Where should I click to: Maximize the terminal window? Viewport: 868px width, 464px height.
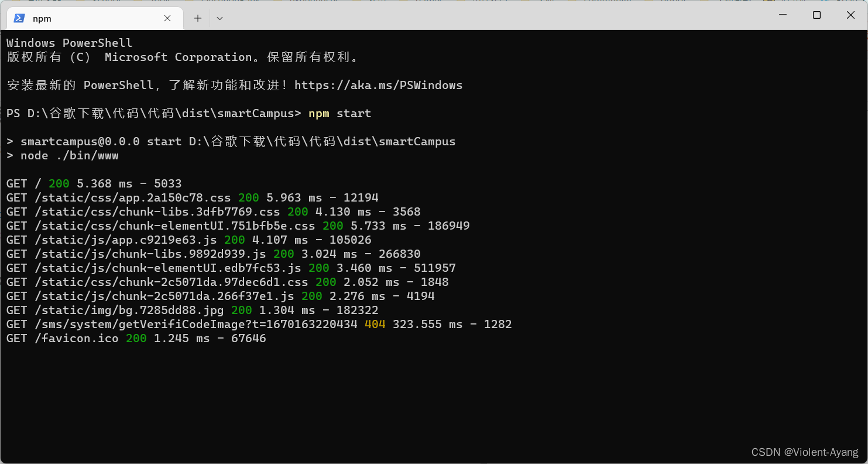click(x=816, y=15)
